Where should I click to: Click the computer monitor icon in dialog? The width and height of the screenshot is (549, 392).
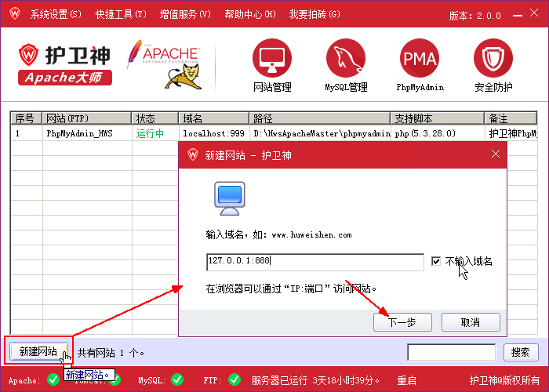tap(229, 198)
